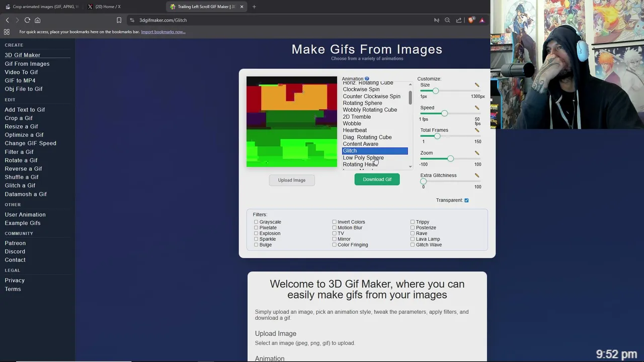Click the zoom magnifier icon in address bar
644x362 pixels.
[447, 20]
